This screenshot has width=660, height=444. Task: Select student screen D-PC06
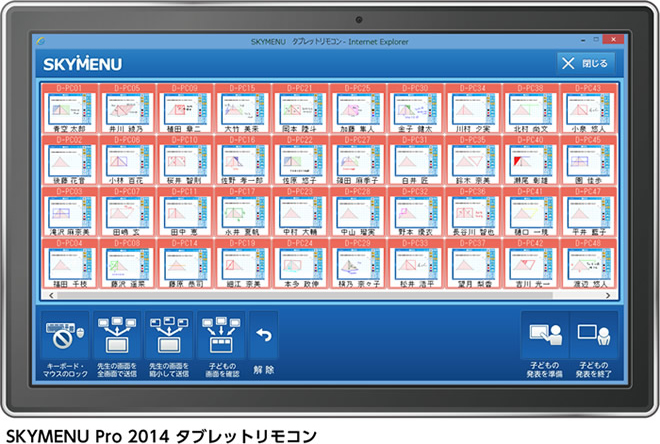click(x=127, y=160)
